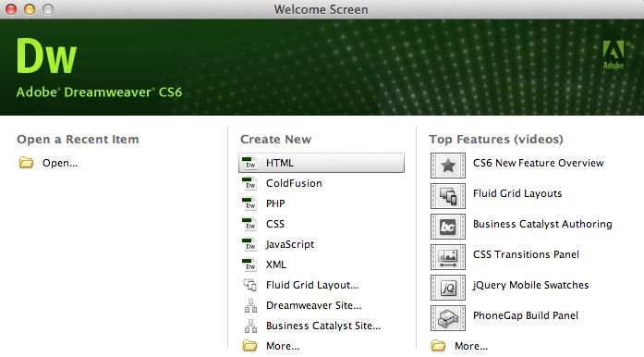644x357 pixels.
Task: Open the CSS Transitions Panel video link
Action: point(526,254)
